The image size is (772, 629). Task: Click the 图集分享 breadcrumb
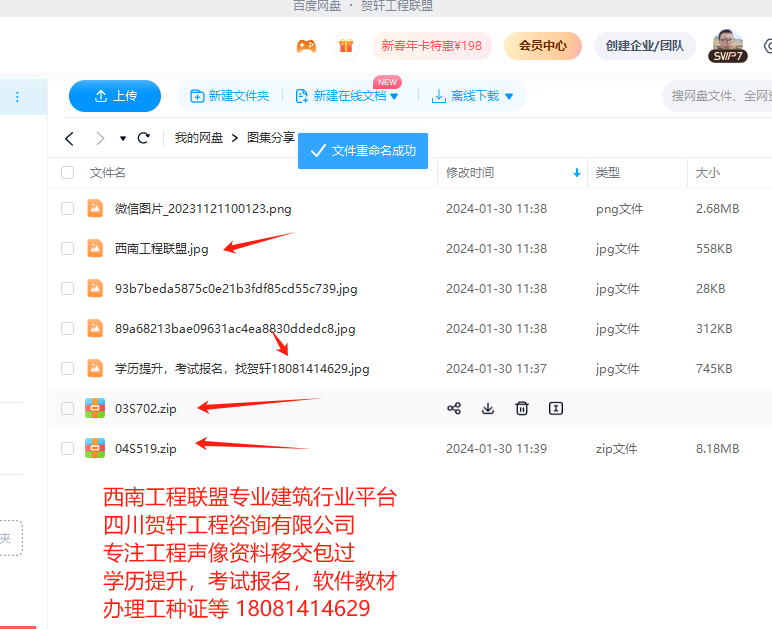(x=270, y=138)
